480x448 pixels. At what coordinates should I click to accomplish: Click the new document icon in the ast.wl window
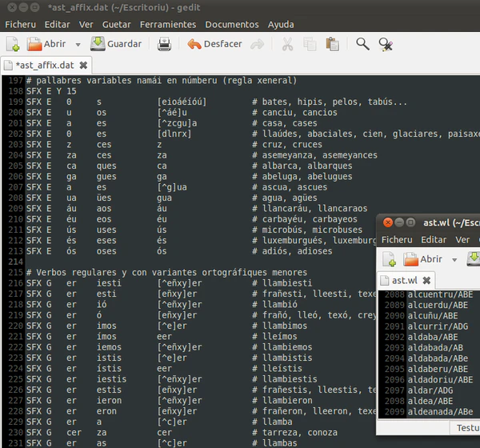coord(390,259)
